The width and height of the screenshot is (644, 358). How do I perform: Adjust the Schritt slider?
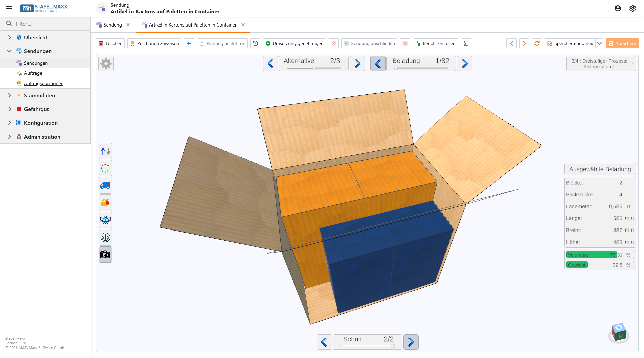(x=368, y=346)
